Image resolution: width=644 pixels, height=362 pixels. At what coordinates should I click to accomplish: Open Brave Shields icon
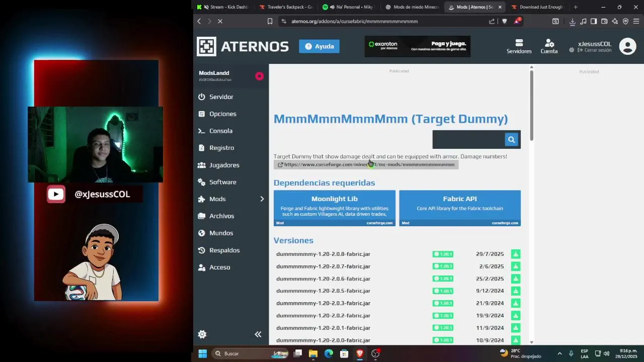point(505,21)
